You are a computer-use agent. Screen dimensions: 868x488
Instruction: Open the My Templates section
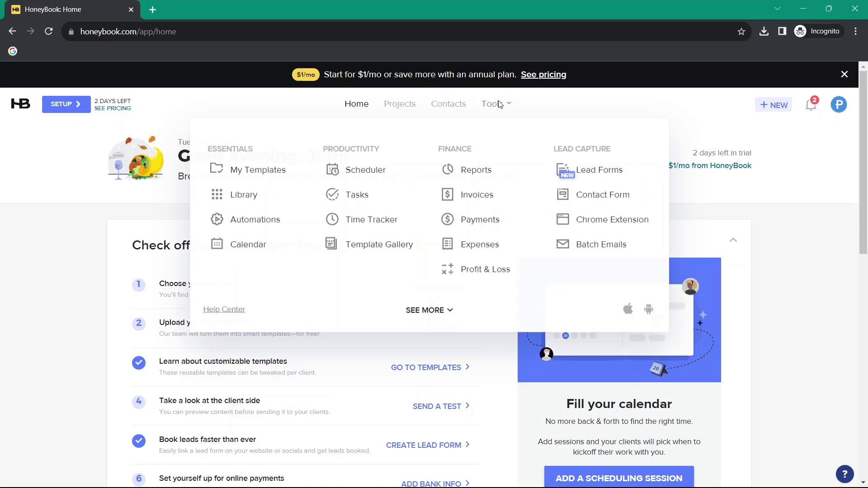click(x=259, y=169)
